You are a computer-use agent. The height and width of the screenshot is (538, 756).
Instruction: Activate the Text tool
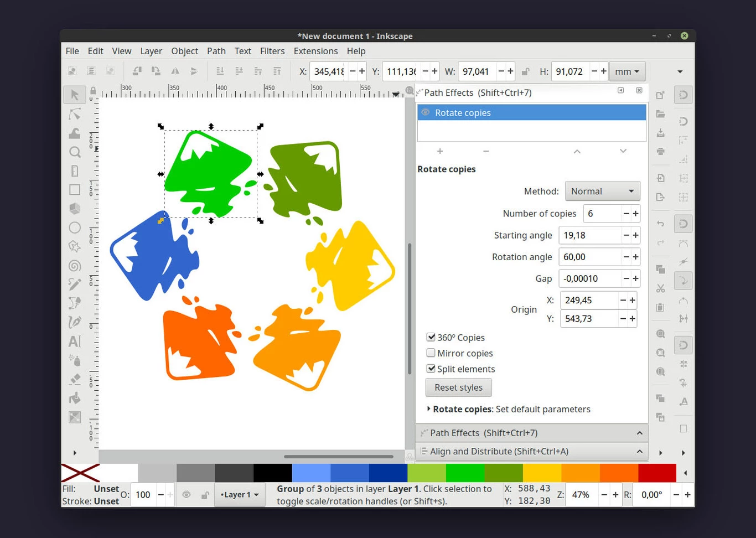click(75, 341)
